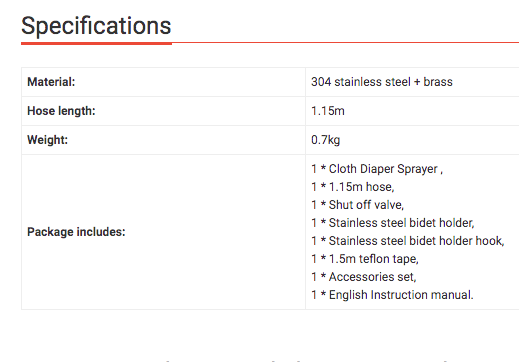Image resolution: width=519 pixels, height=362 pixels.
Task: Click the English Instruction manual item
Action: [392, 295]
